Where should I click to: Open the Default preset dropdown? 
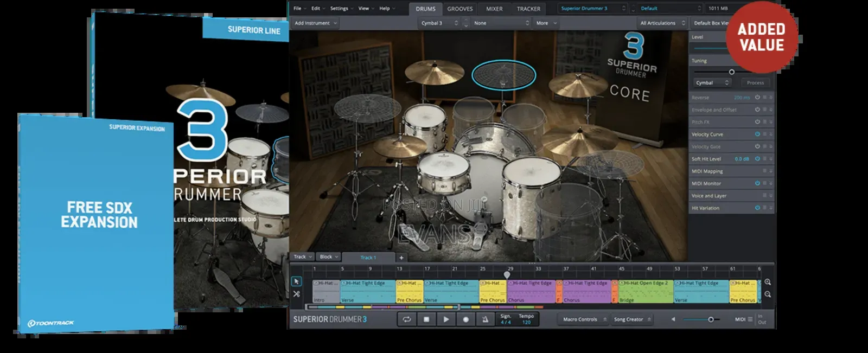click(x=671, y=9)
